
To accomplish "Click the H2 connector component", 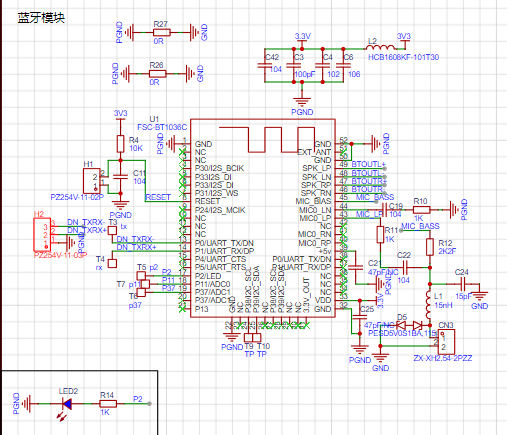I will click(x=42, y=234).
